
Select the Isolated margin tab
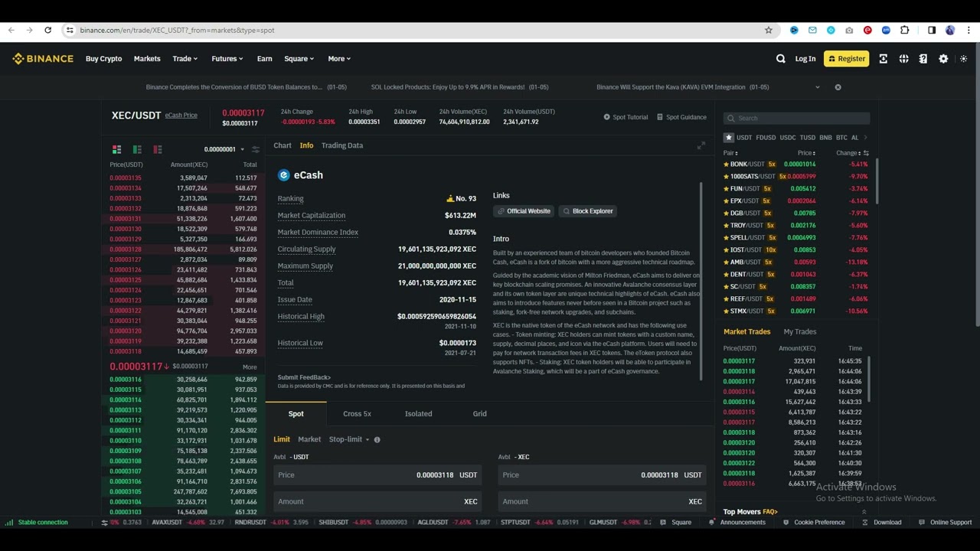418,414
